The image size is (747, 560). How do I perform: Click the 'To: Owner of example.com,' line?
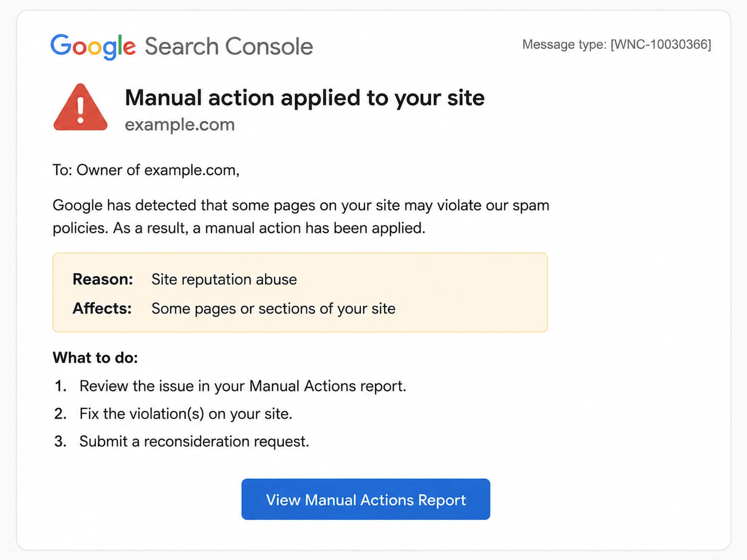pyautogui.click(x=146, y=170)
